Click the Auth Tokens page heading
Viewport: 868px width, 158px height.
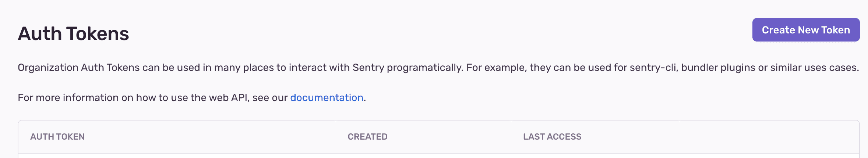click(x=73, y=33)
